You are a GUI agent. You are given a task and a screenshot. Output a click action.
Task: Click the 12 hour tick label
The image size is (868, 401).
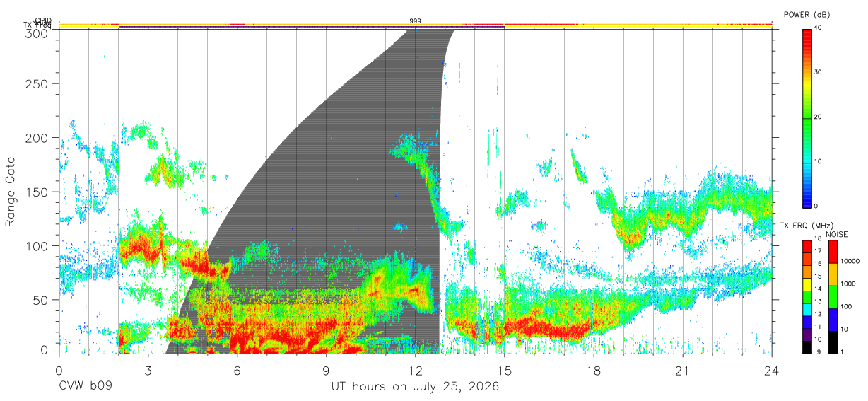(x=415, y=370)
